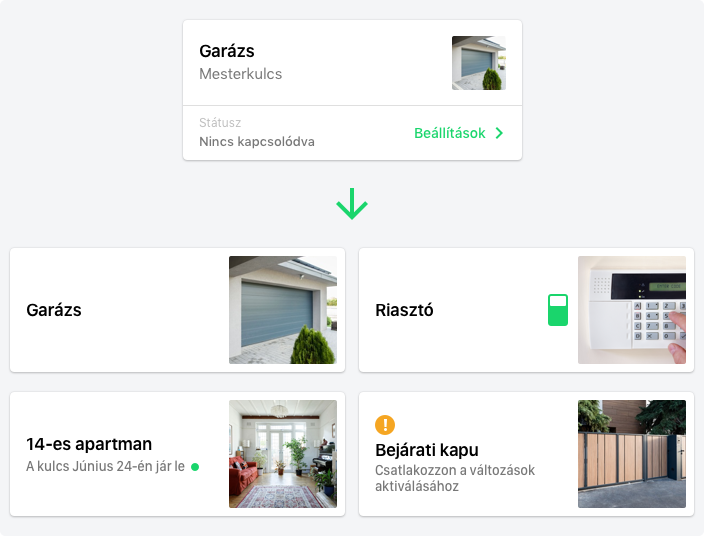Open the 14-es apartman card
704x536 pixels.
tap(177, 454)
